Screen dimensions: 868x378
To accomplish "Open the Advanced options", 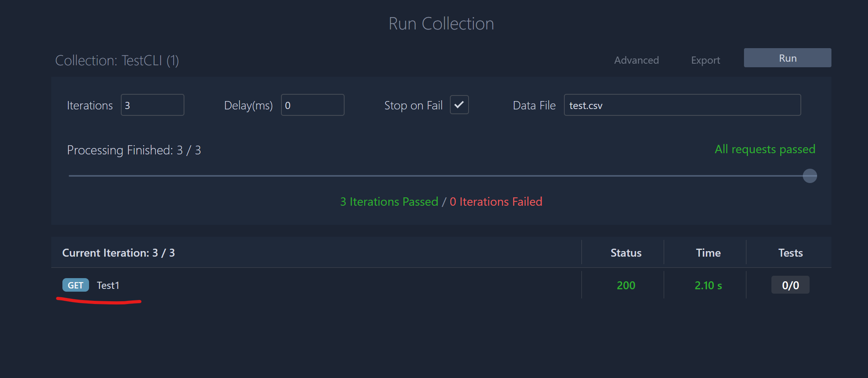I will (x=636, y=60).
